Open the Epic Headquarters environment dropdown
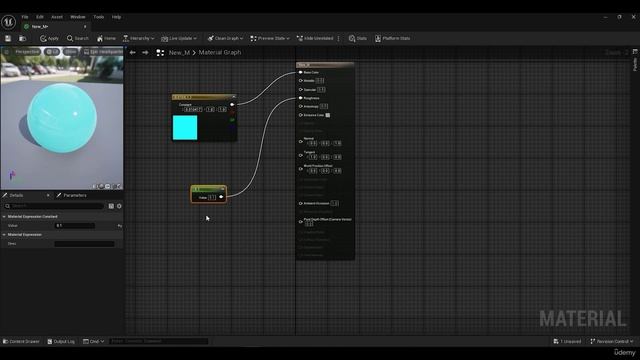The width and height of the screenshot is (640, 360). 102,52
